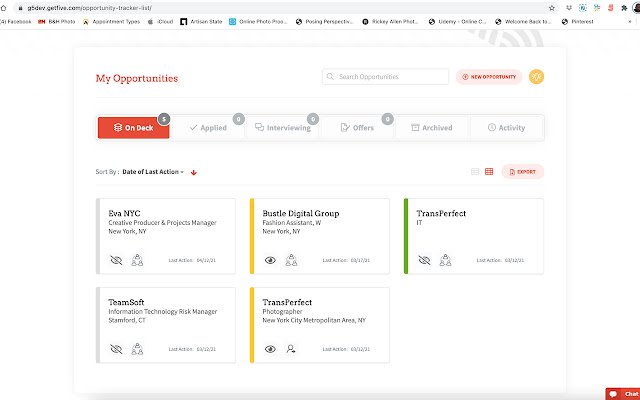Click the Export button
This screenshot has width=640, height=400.
point(522,172)
